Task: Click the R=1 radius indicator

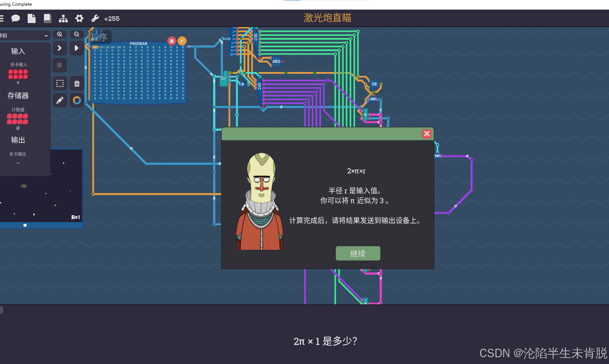Action: coord(76,217)
